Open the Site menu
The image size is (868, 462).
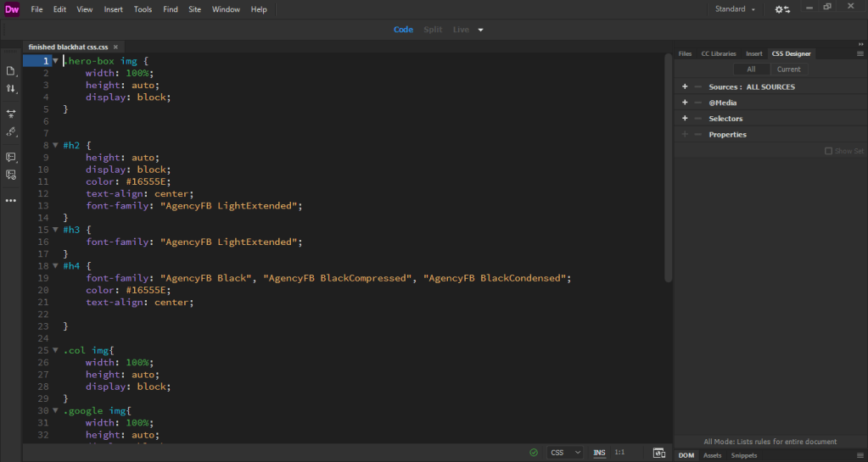coord(194,9)
